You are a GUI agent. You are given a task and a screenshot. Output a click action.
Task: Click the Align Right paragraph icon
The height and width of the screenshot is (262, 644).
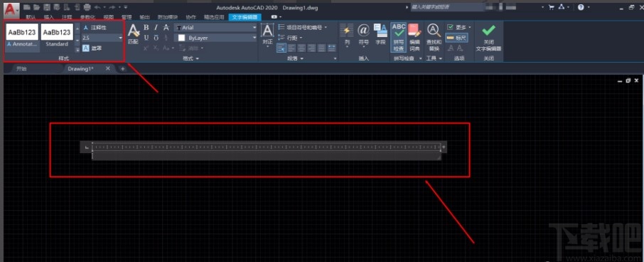[x=312, y=48]
